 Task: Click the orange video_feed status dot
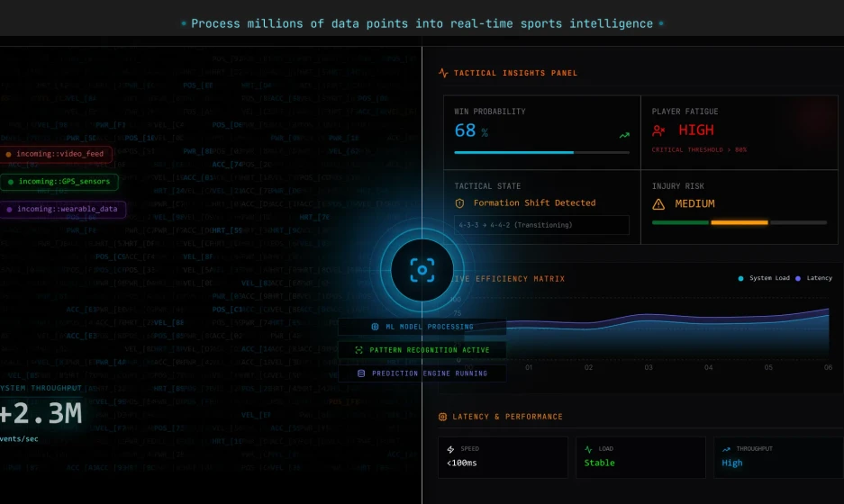9,155
